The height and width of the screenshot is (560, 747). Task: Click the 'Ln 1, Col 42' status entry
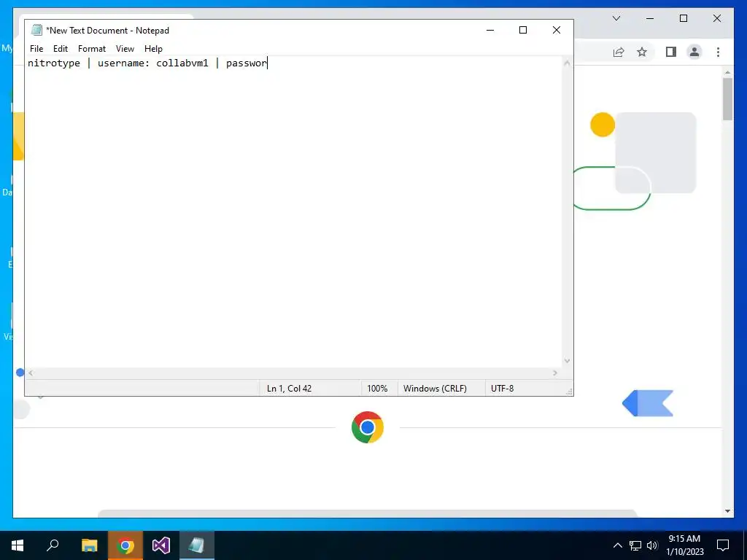tap(289, 389)
